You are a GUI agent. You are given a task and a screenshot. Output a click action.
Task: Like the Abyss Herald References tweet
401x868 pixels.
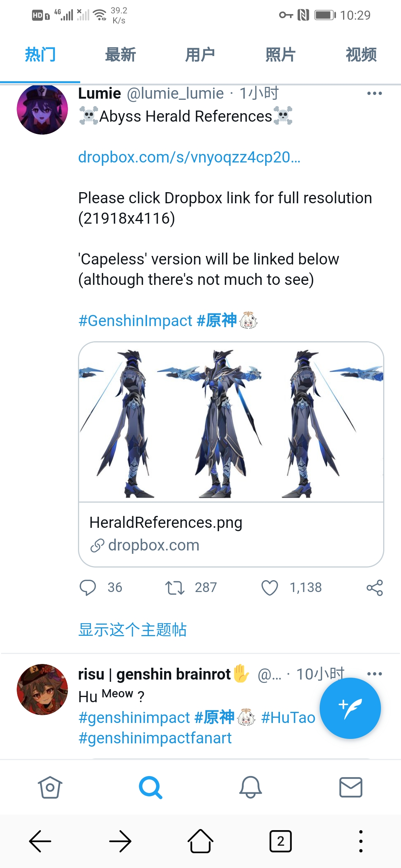[270, 588]
